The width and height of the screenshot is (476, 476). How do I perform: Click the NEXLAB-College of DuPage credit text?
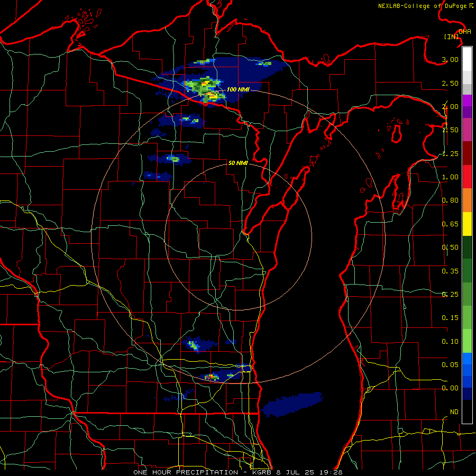click(x=423, y=6)
